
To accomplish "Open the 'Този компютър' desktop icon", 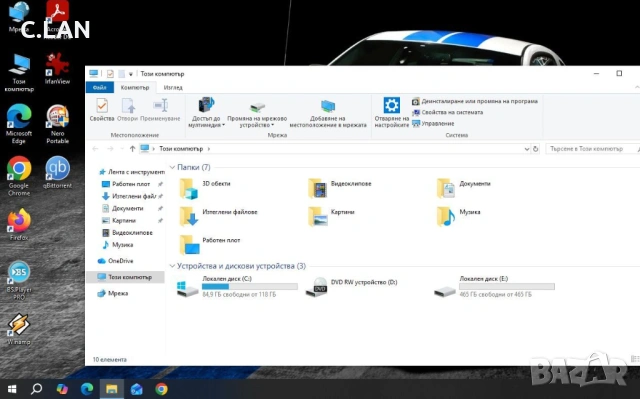I will (x=19, y=72).
